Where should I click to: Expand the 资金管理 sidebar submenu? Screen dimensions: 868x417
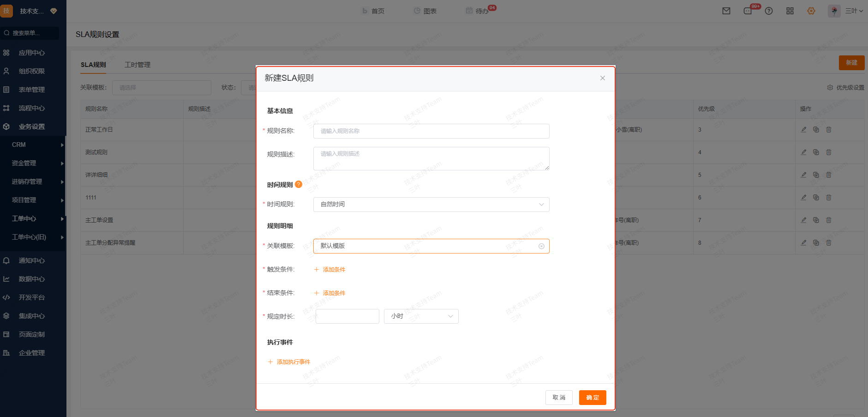(x=32, y=163)
